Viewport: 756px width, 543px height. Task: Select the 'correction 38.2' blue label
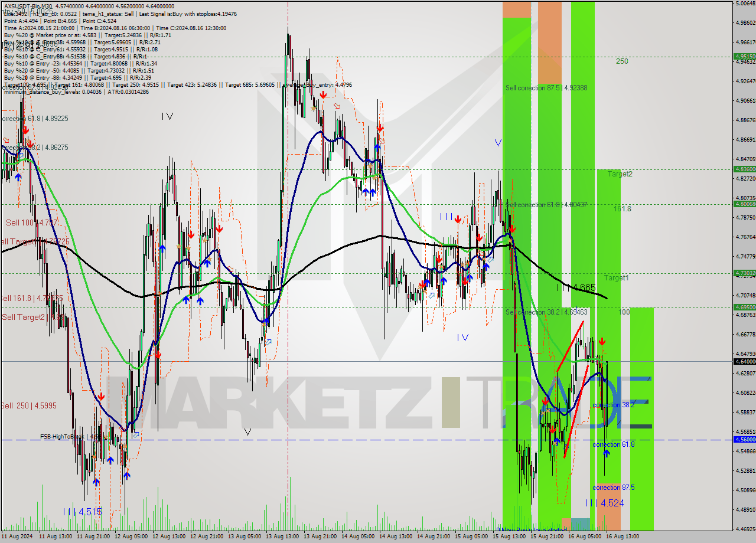coord(614,405)
